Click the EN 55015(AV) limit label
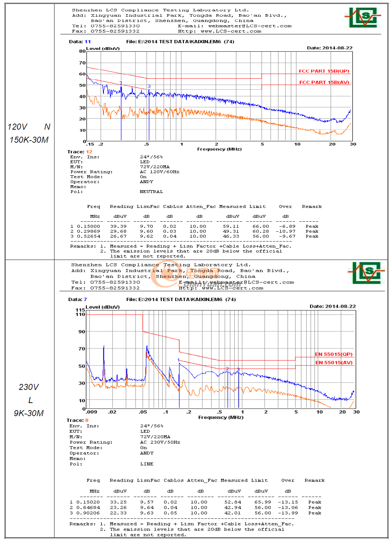 (334, 363)
